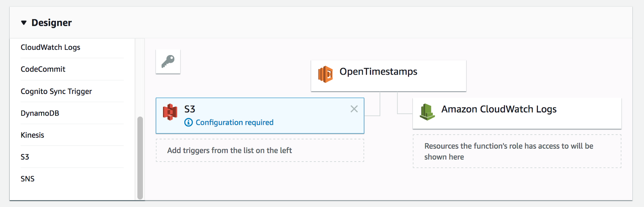Click the trigger list scrollbar thumb
This screenshot has width=644, height=207.
[x=140, y=158]
